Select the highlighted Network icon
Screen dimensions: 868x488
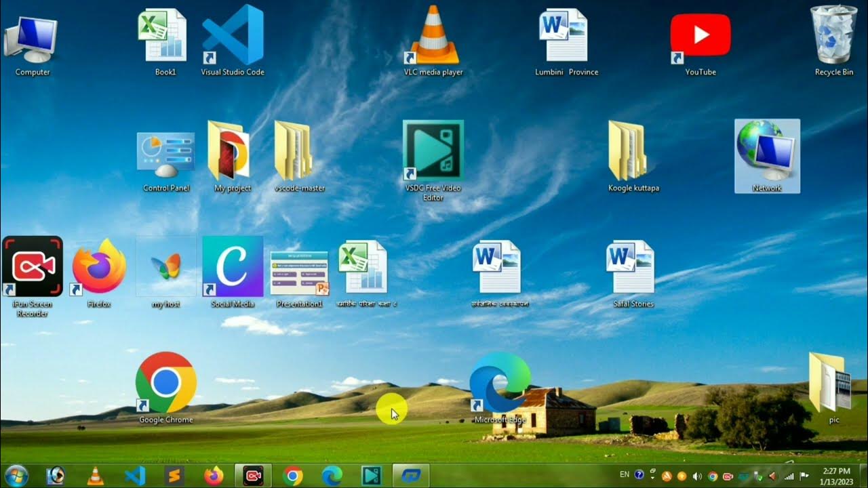[x=767, y=157]
